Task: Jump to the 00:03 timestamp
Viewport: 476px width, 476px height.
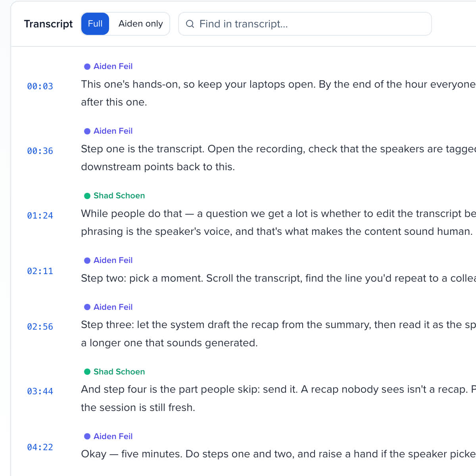Action: point(40,86)
